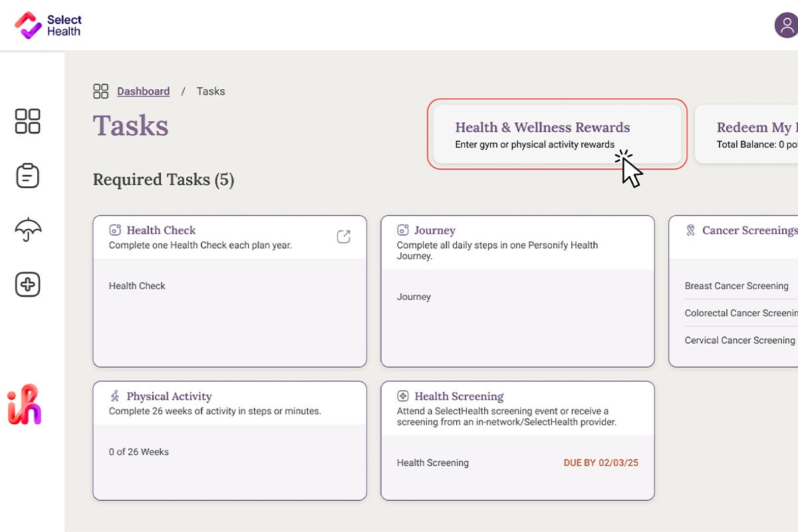Image resolution: width=798 pixels, height=532 pixels.
Task: Select the Colorectal Cancer Screening row
Action: pyautogui.click(x=741, y=313)
